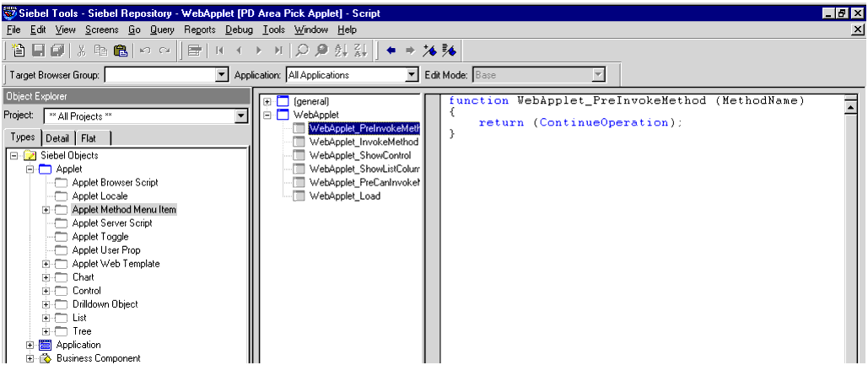Click the Save (floppy disk) toolbar icon
The width and height of the screenshot is (868, 365).
tap(38, 51)
